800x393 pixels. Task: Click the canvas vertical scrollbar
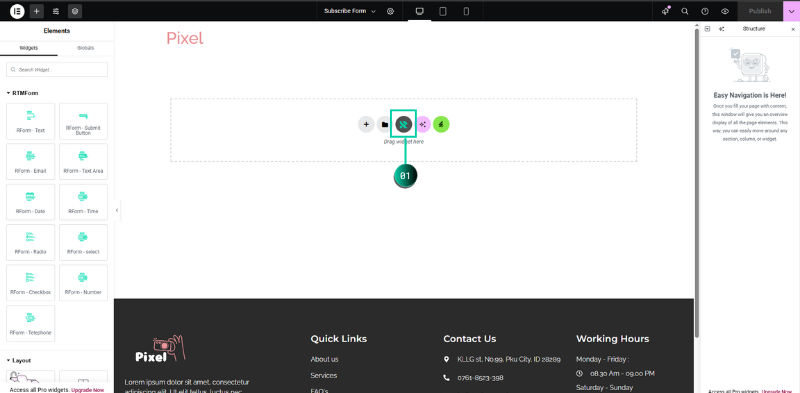pyautogui.click(x=696, y=183)
